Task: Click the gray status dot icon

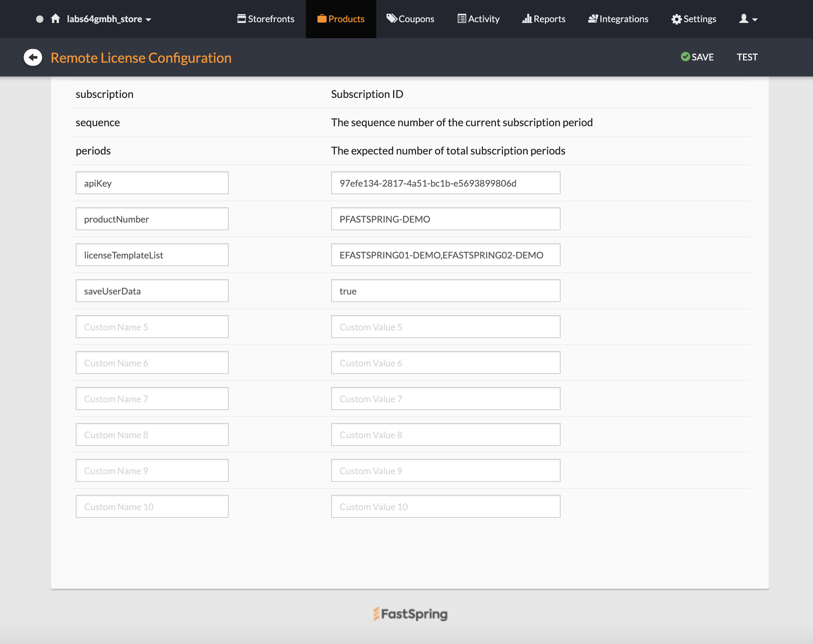Action: pos(39,19)
